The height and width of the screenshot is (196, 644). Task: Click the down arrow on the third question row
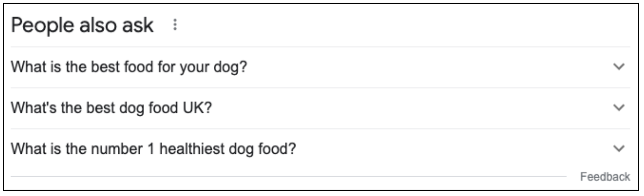(618, 148)
